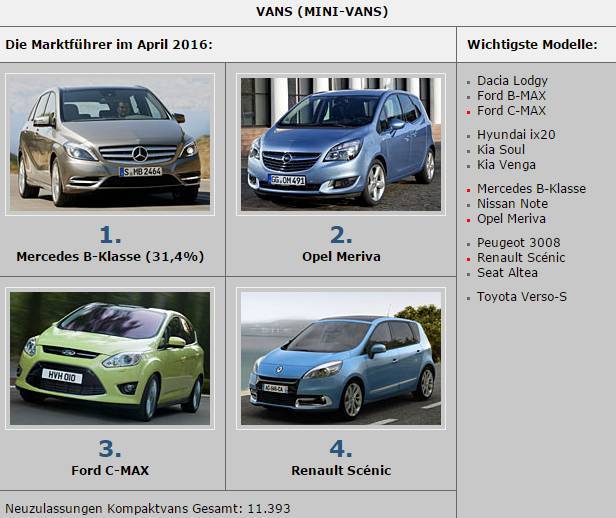Click the Ford B-MAX list entry
This screenshot has width=616, height=518.
pyautogui.click(x=511, y=95)
